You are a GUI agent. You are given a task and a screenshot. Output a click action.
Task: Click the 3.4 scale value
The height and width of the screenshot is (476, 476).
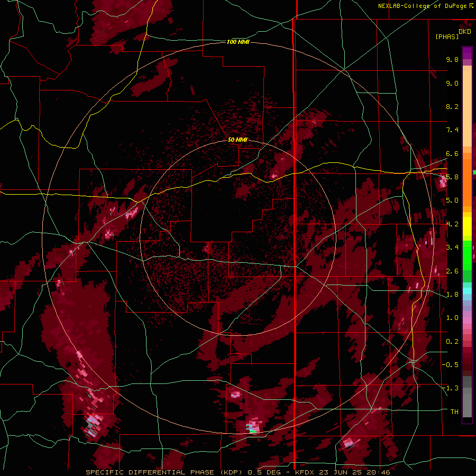pyautogui.click(x=452, y=248)
